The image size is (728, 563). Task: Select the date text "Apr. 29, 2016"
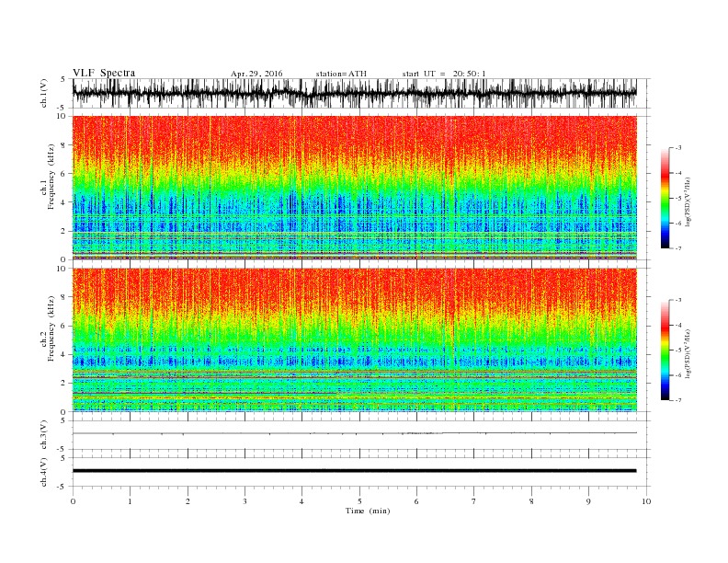256,74
